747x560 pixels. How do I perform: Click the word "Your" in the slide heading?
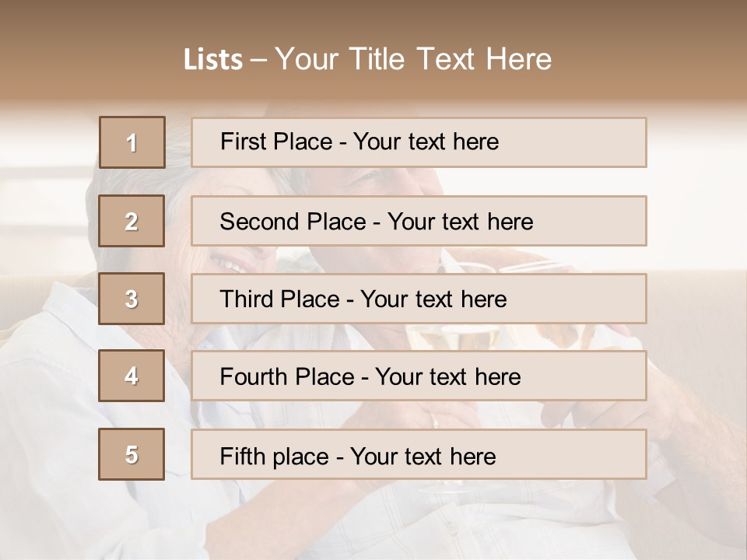pos(306,59)
